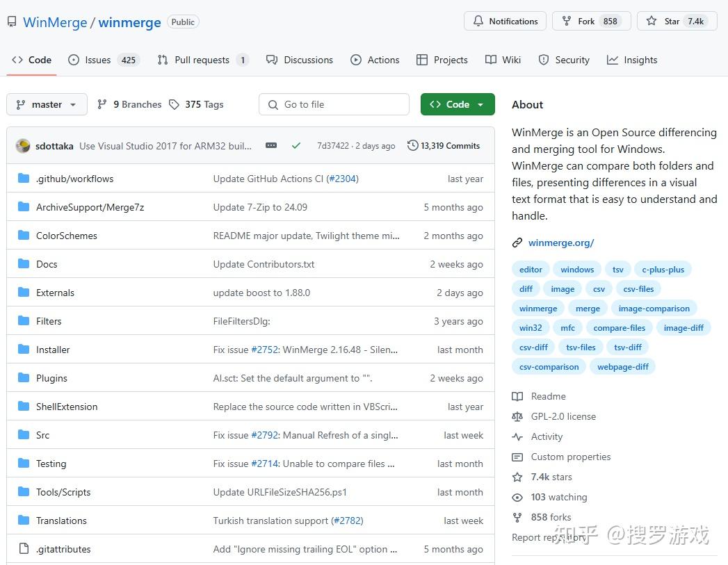This screenshot has height=565, width=728.
Task: Click the Go to file search field
Action: 334,104
